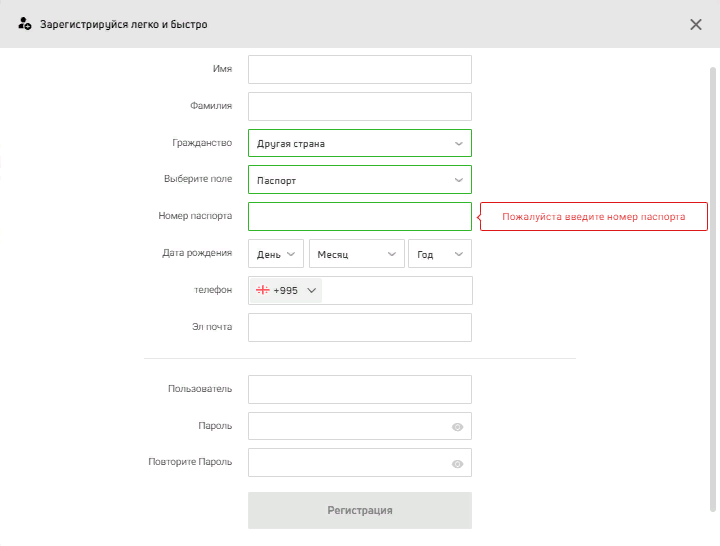Click the Регистрация button
The image size is (720, 546).
pyautogui.click(x=360, y=510)
